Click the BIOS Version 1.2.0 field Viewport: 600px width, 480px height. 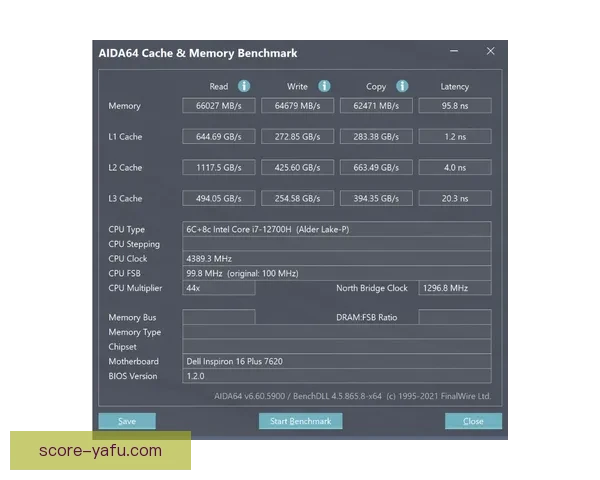[337, 376]
